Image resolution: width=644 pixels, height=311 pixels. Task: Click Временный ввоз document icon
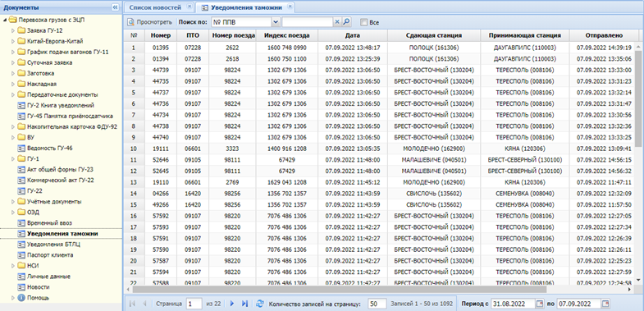pyautogui.click(x=21, y=222)
